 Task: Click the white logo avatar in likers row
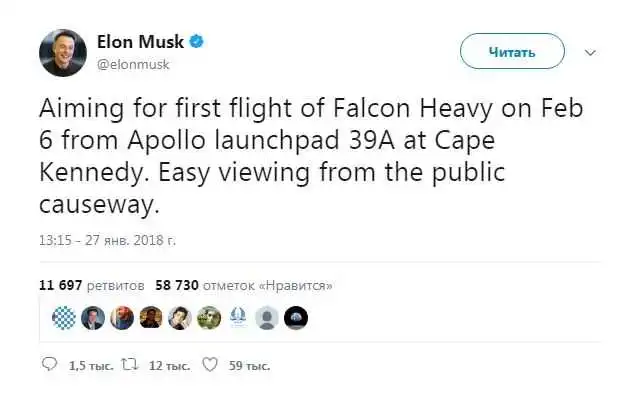coord(238,317)
